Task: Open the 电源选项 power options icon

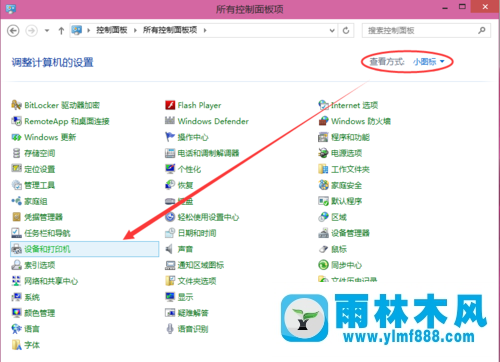Action: pos(323,153)
